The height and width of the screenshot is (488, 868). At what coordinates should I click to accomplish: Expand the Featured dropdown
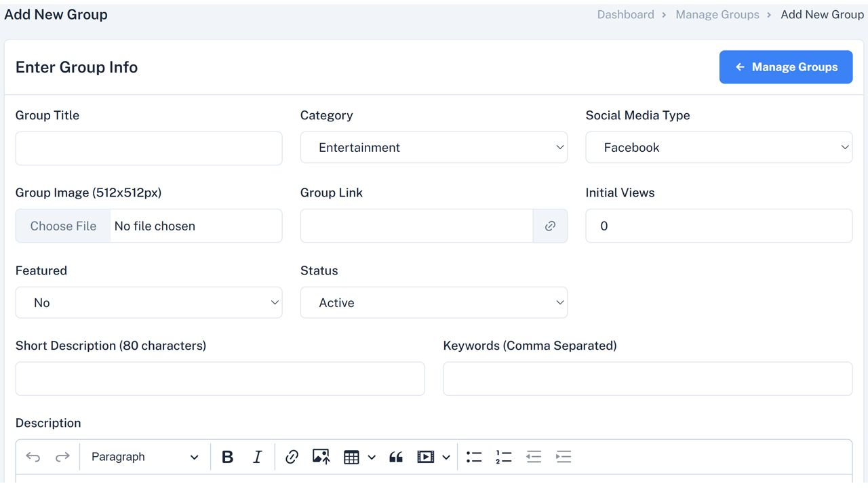pos(149,302)
